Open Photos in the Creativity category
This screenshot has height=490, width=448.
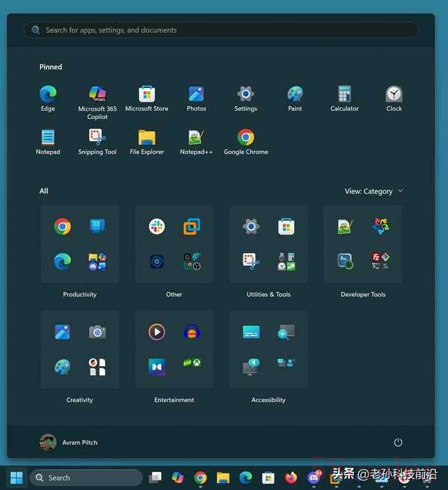pos(62,332)
